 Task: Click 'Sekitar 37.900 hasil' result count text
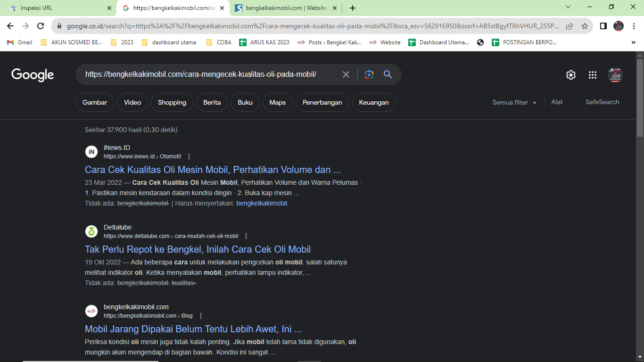[x=131, y=130]
